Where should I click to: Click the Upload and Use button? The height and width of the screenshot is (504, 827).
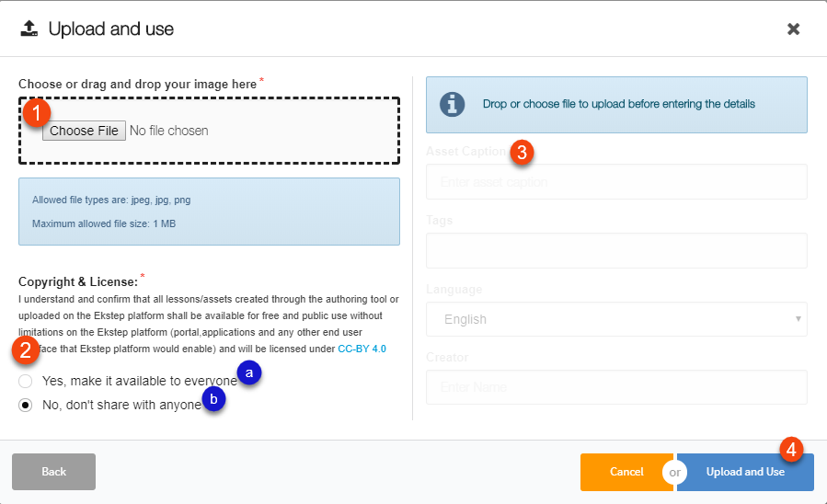pyautogui.click(x=745, y=472)
